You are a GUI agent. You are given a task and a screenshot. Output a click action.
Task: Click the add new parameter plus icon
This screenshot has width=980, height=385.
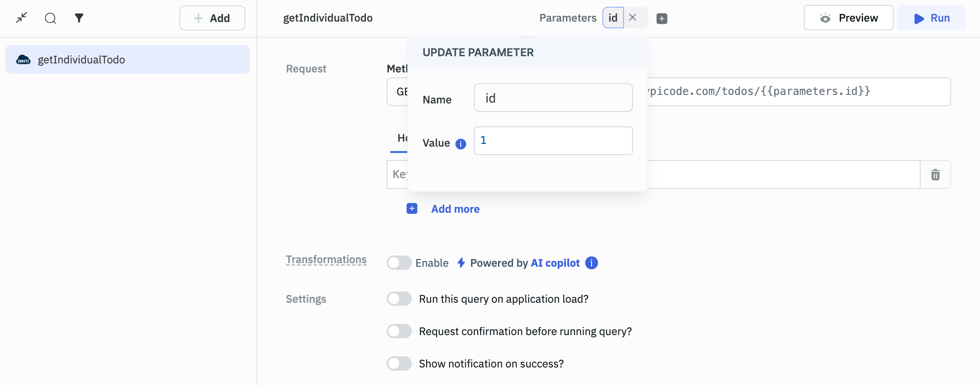(662, 18)
